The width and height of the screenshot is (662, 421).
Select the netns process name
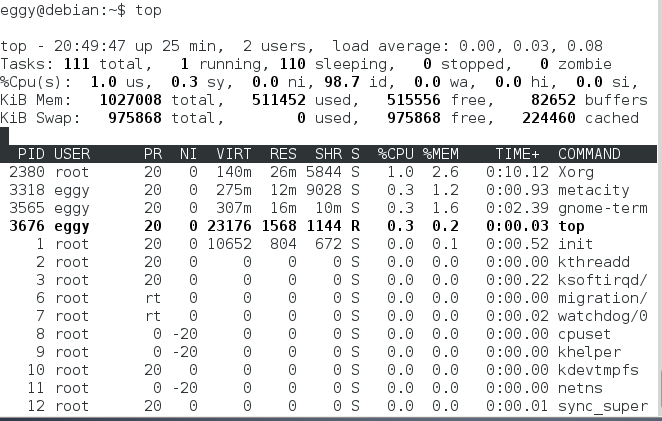[x=580, y=388]
